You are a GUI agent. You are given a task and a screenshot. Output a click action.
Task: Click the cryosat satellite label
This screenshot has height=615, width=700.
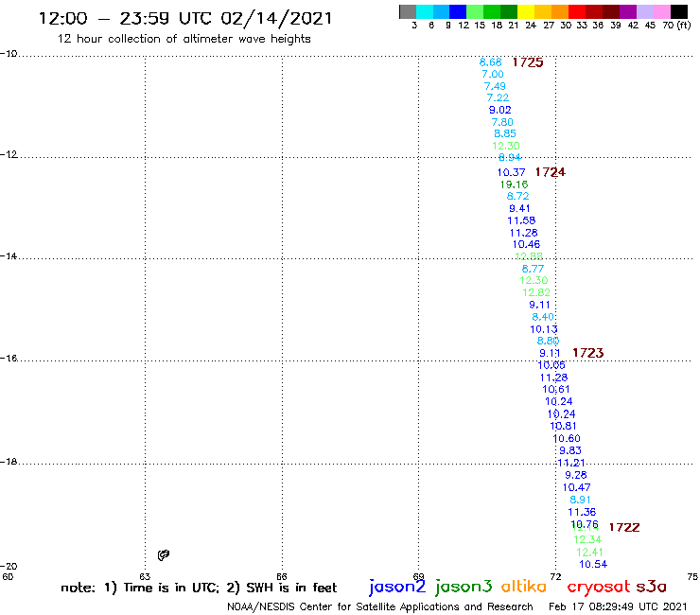tap(599, 587)
